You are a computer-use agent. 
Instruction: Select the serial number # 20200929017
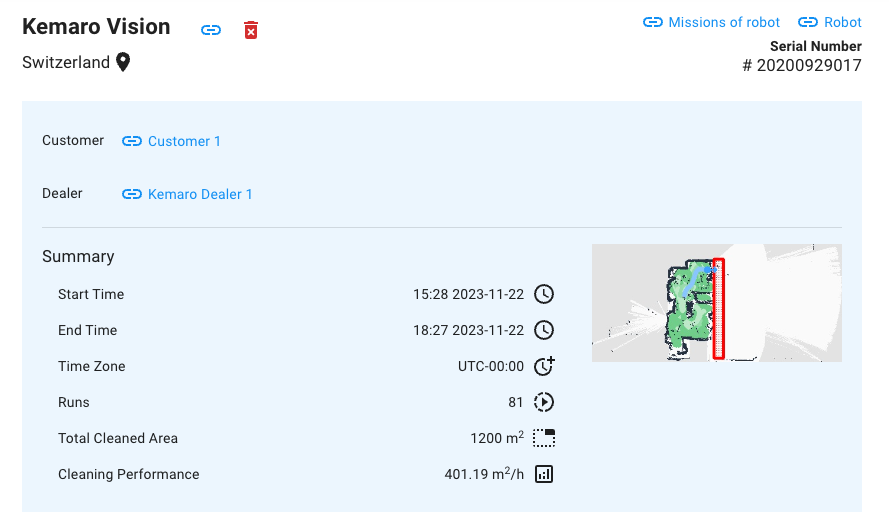[802, 66]
